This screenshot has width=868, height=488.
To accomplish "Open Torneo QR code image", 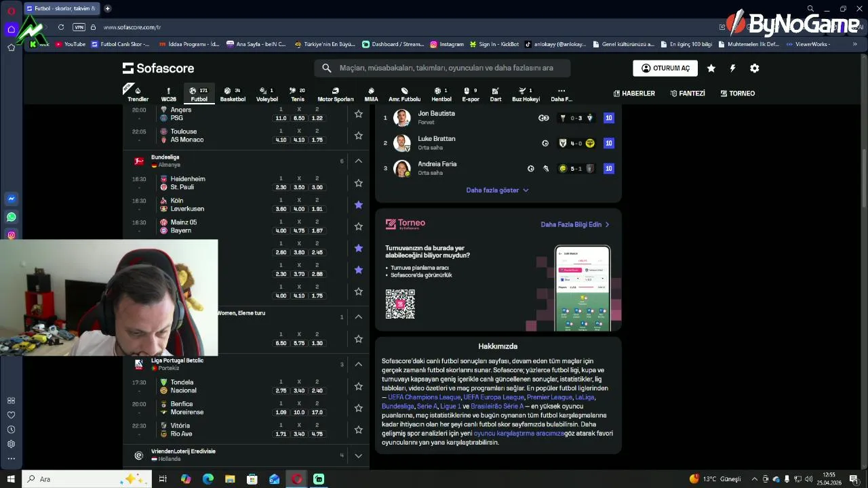I will [x=400, y=304].
